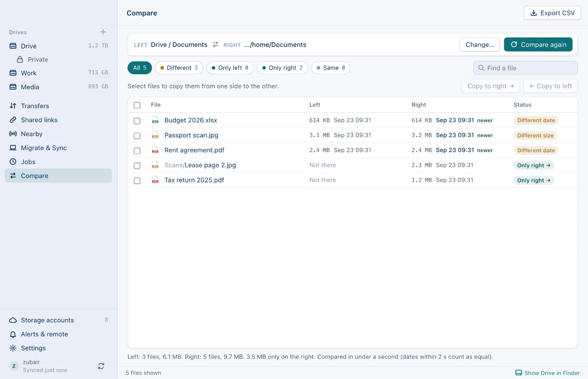Open Migrate & Sync section
The image size is (588, 379).
pyautogui.click(x=58, y=148)
